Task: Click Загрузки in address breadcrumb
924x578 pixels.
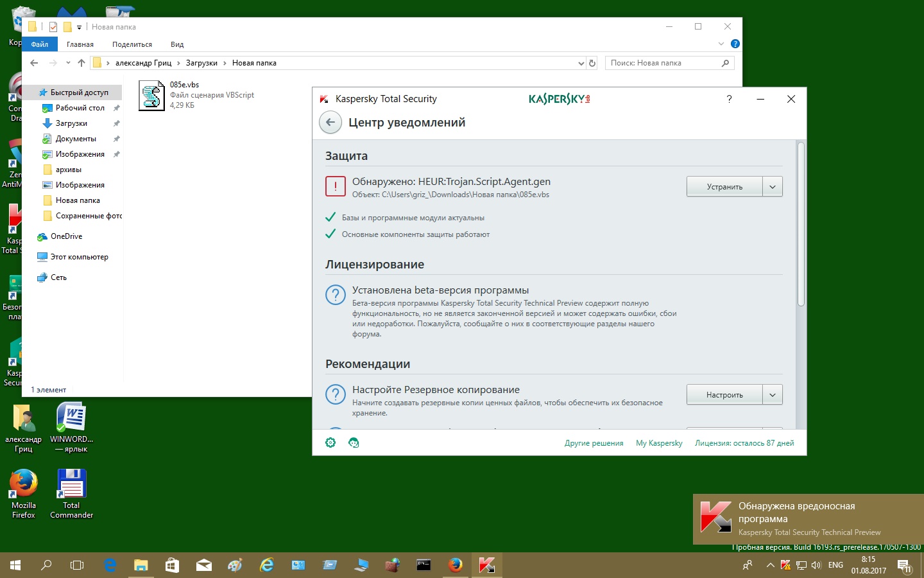Action: [201, 63]
